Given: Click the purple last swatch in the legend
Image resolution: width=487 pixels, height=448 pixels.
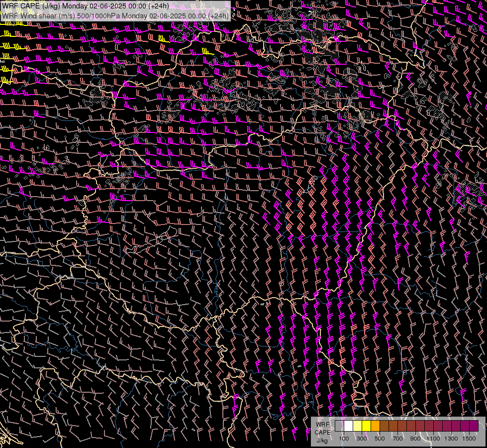Looking at the screenshot, I should [474, 426].
